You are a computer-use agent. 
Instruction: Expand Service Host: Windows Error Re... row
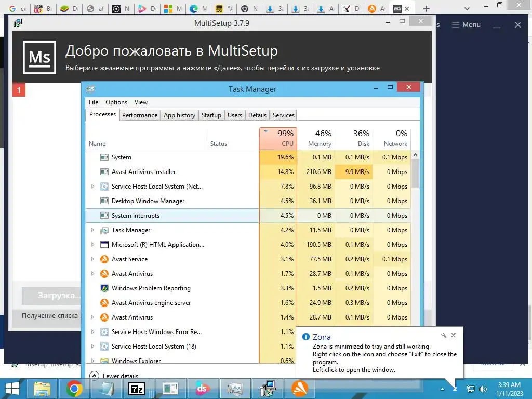(x=92, y=332)
